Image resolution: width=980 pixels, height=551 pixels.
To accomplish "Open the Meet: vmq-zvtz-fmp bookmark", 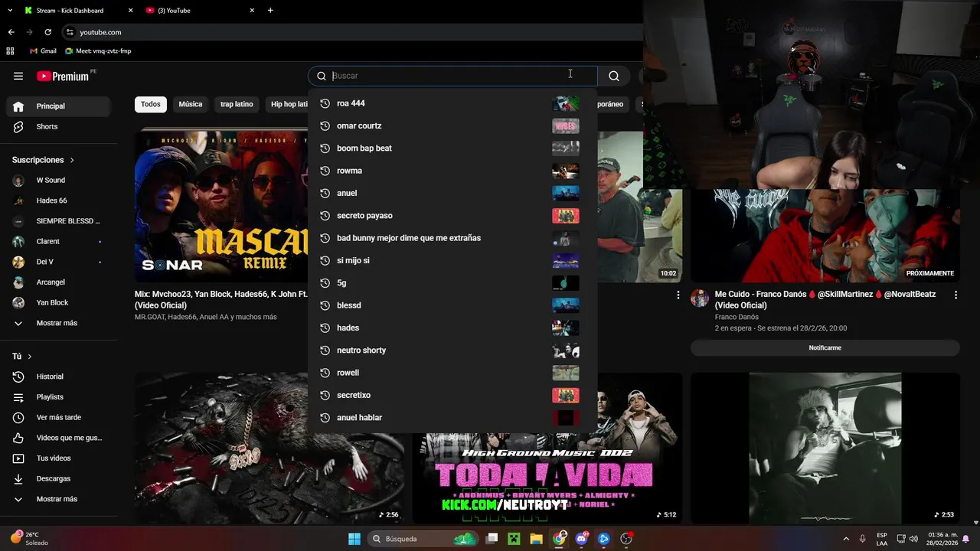I will [98, 51].
